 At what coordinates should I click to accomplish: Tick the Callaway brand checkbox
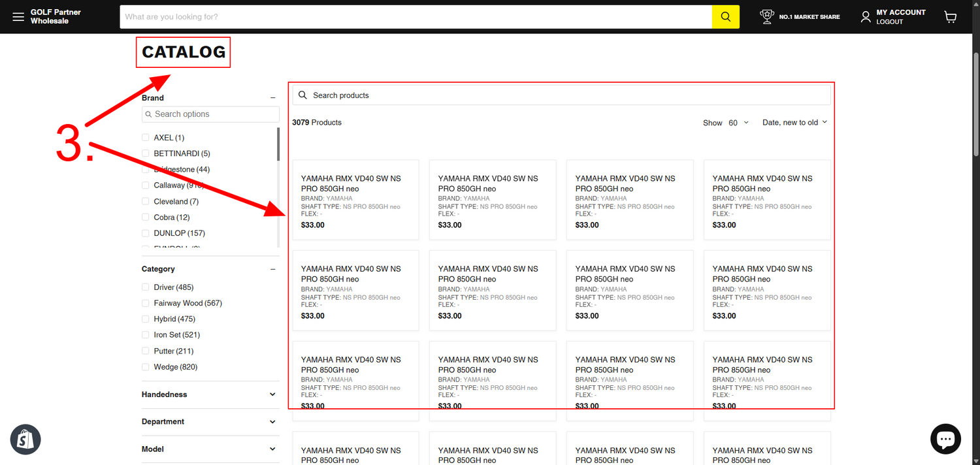point(146,185)
